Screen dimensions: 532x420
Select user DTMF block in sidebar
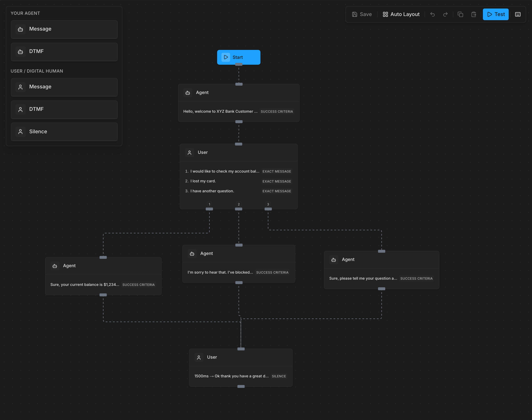pos(64,109)
